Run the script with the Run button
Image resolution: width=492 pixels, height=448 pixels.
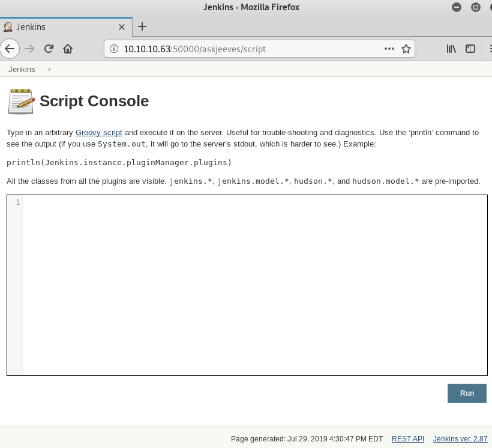pyautogui.click(x=467, y=393)
